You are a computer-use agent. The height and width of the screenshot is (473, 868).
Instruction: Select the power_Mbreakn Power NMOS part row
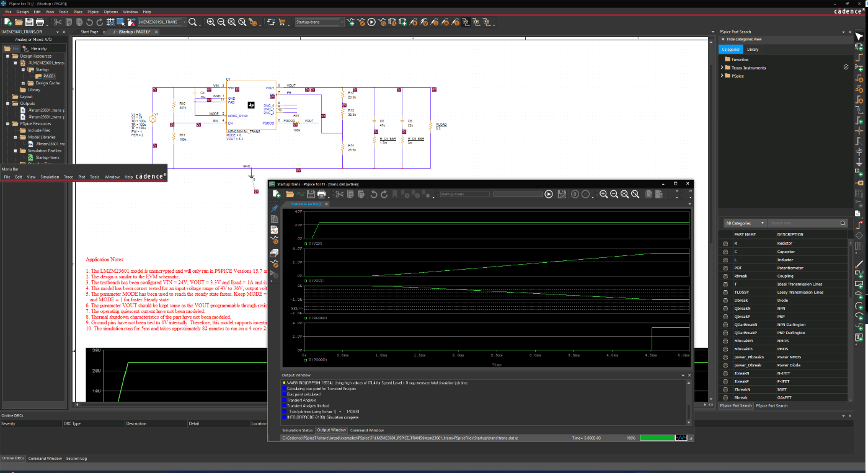click(x=782, y=357)
